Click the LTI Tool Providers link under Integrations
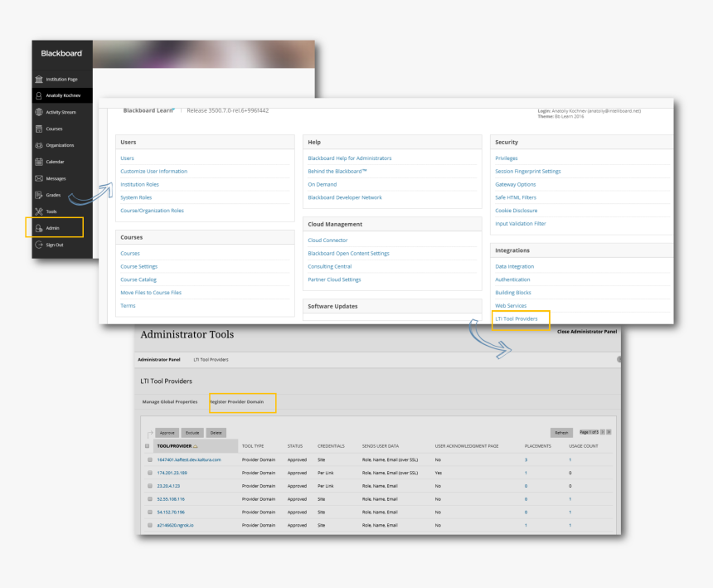The height and width of the screenshot is (588, 713). pos(516,318)
